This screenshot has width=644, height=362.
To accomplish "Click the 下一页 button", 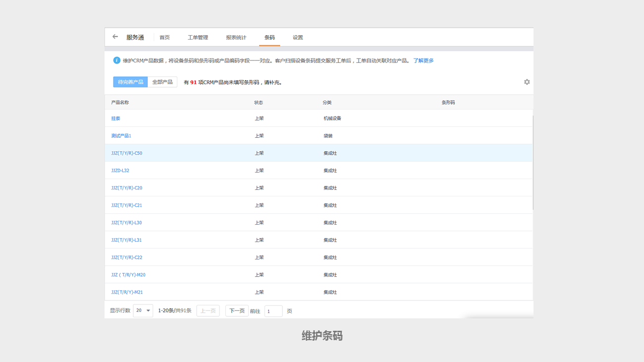I will click(x=237, y=311).
